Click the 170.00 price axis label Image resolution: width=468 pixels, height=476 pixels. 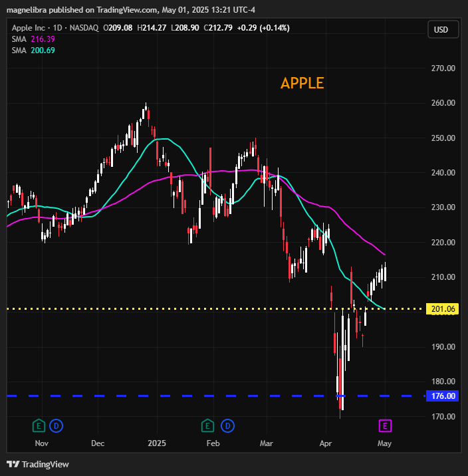click(443, 416)
